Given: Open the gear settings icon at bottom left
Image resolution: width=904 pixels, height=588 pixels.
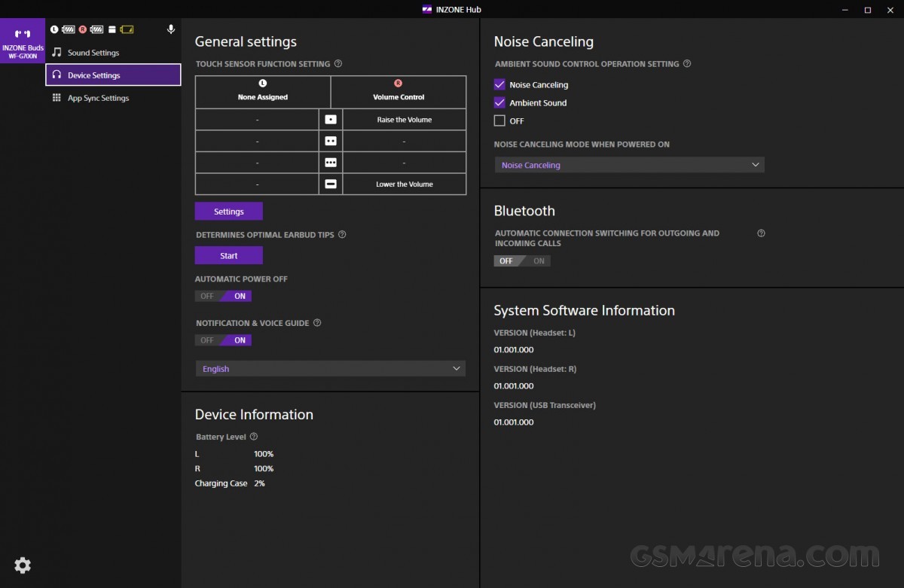Looking at the screenshot, I should (x=23, y=565).
